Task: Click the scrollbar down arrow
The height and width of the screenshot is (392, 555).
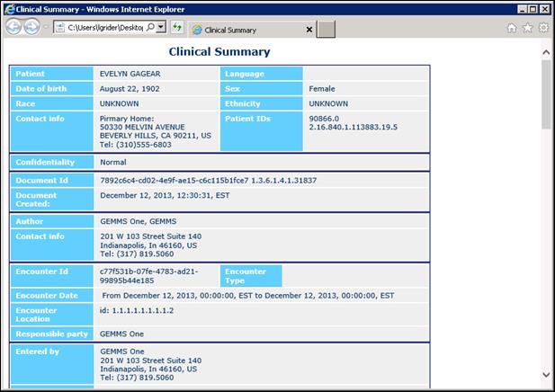Action: pyautogui.click(x=547, y=375)
